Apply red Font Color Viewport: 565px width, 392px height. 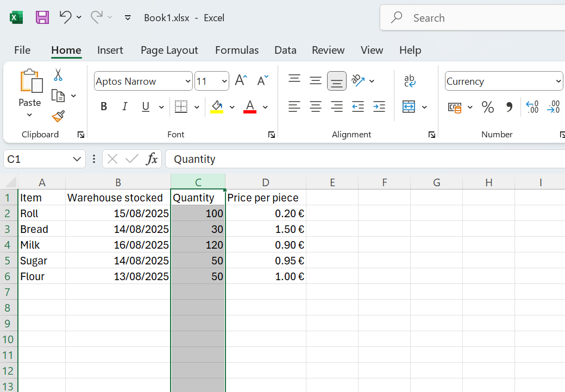pos(250,106)
